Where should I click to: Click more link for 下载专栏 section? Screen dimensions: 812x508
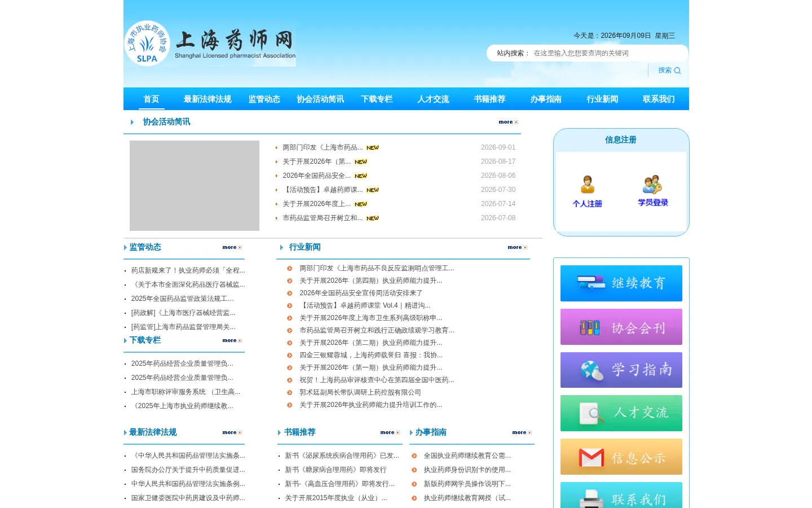[x=232, y=340]
